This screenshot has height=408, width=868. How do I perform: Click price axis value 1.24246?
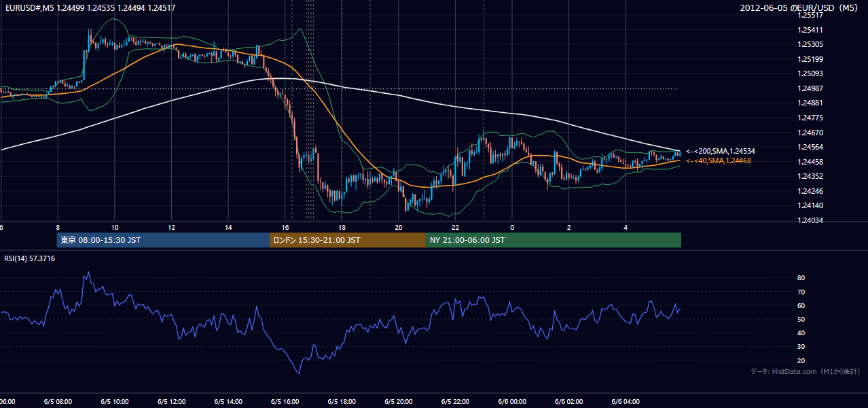coord(811,191)
